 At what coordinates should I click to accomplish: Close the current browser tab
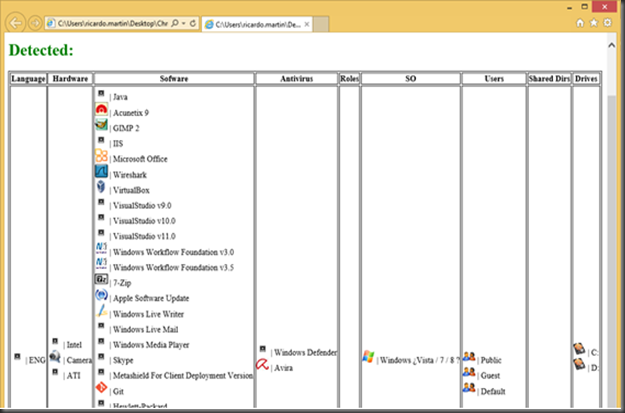(307, 24)
